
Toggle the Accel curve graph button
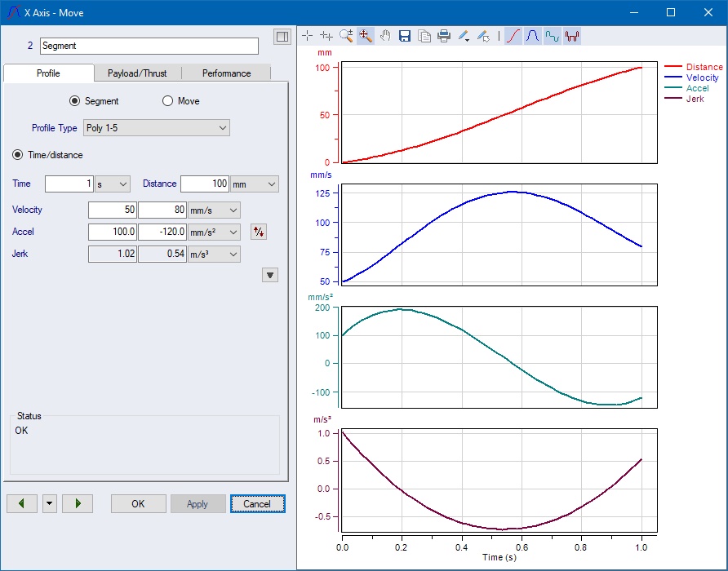pos(553,36)
